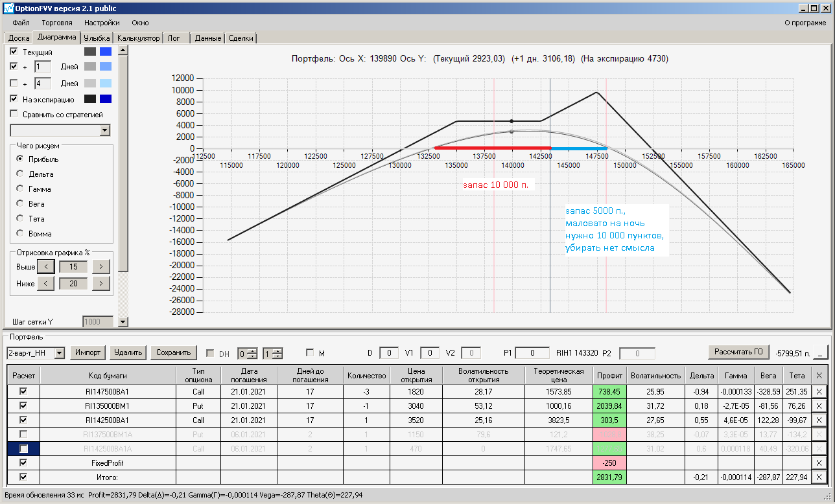Click the underscore button beside -5799,51 п.
The image size is (835, 504).
[x=821, y=353]
